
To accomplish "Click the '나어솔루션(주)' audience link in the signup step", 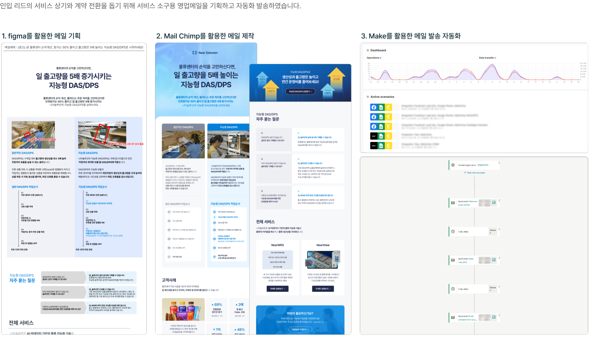I will pos(482,165).
